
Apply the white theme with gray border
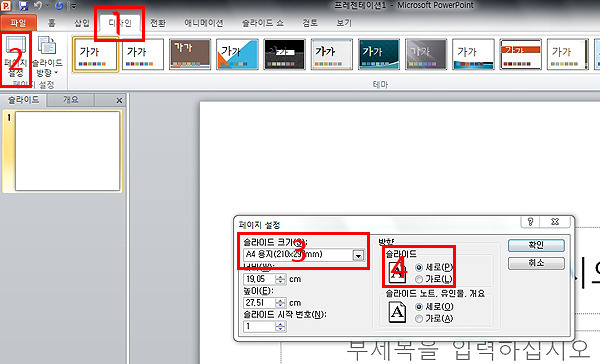pyautogui.click(x=332, y=54)
